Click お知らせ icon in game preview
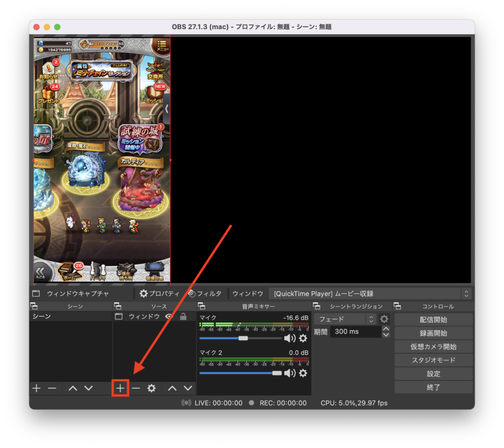 49,70
